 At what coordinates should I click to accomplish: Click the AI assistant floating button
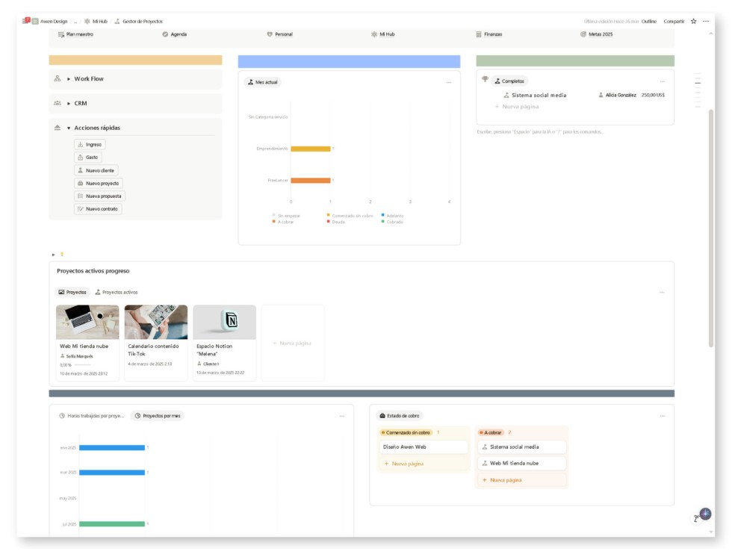tap(705, 514)
